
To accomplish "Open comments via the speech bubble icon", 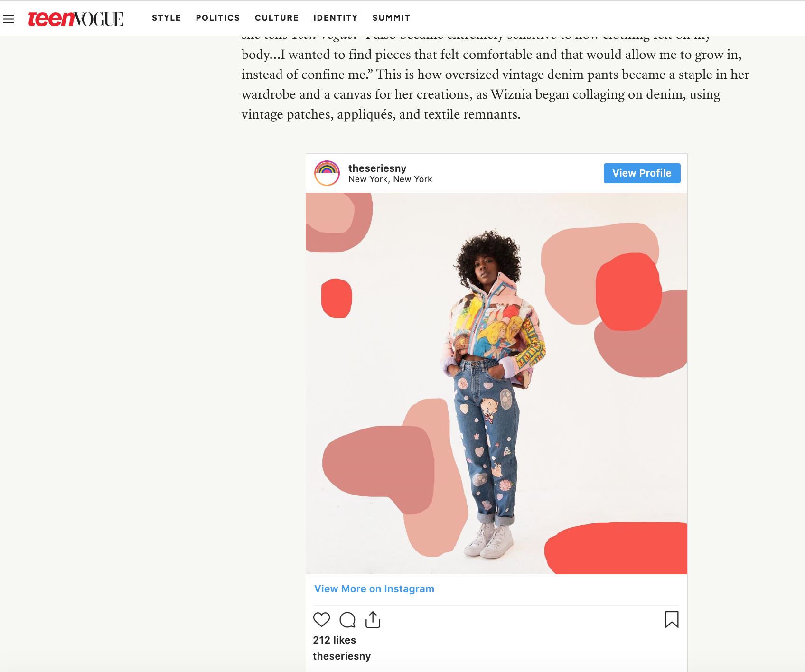I will tap(347, 620).
